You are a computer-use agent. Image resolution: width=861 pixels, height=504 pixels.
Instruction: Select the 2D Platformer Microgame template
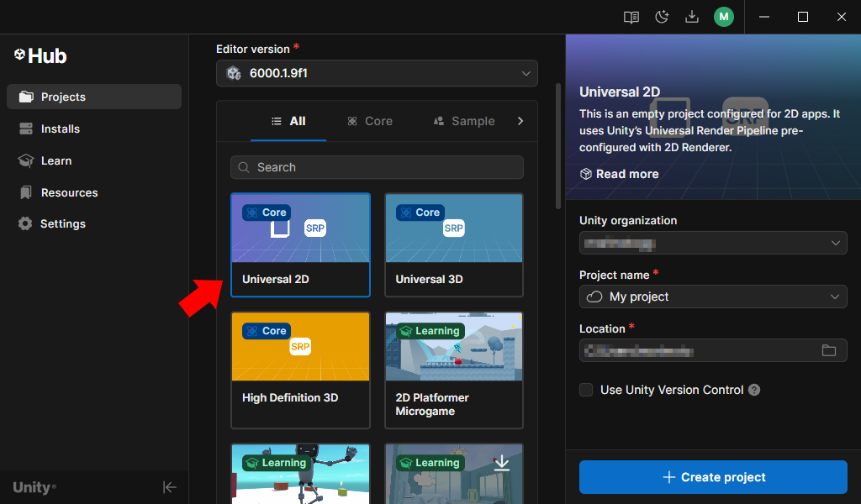(x=453, y=370)
